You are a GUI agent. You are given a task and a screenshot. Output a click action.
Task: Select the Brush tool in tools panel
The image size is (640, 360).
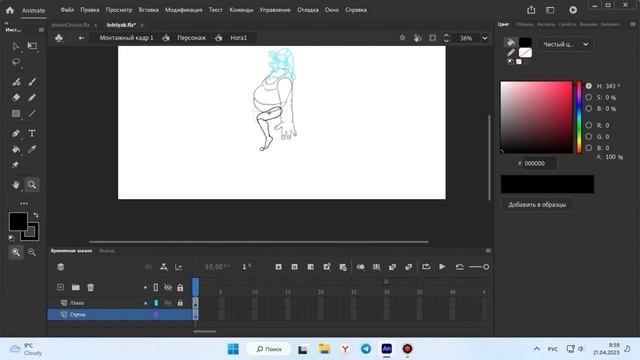click(32, 82)
